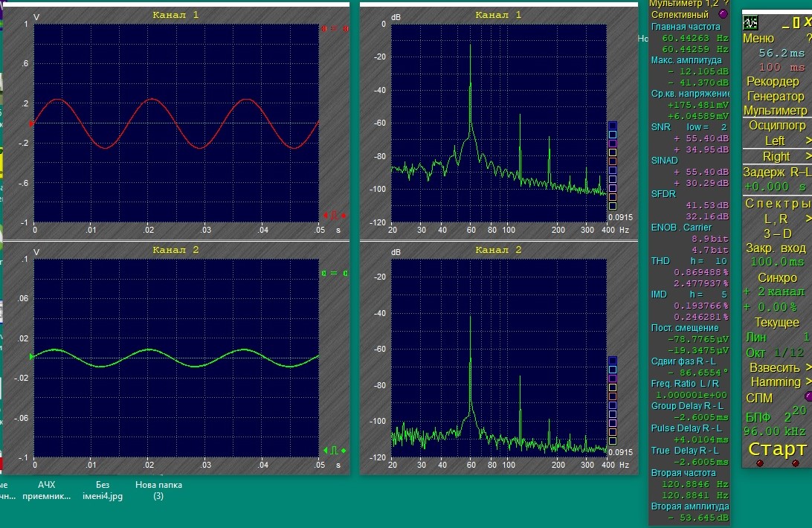Click the green left-arrow icon on Канал 2 oscillogram

pos(326,450)
